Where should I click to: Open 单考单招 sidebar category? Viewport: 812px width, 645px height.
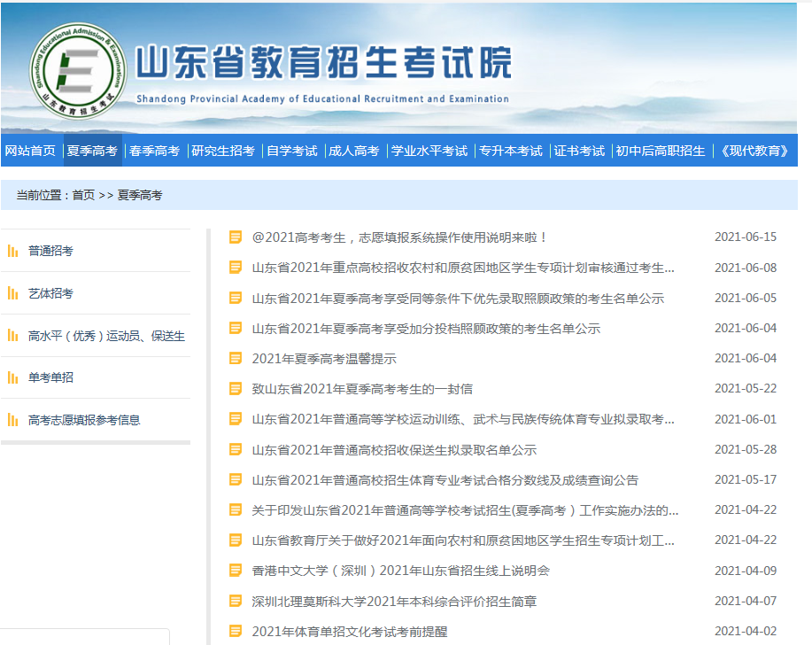coord(50,377)
